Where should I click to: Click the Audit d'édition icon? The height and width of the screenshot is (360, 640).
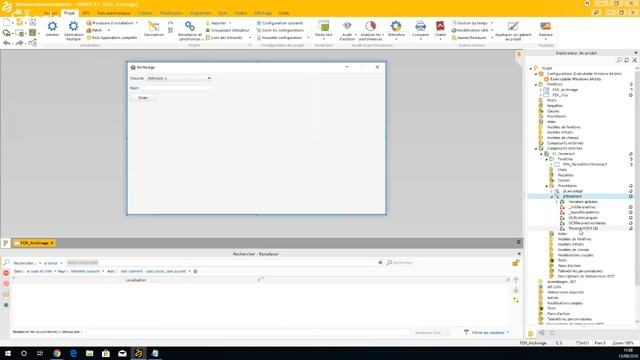point(347,26)
